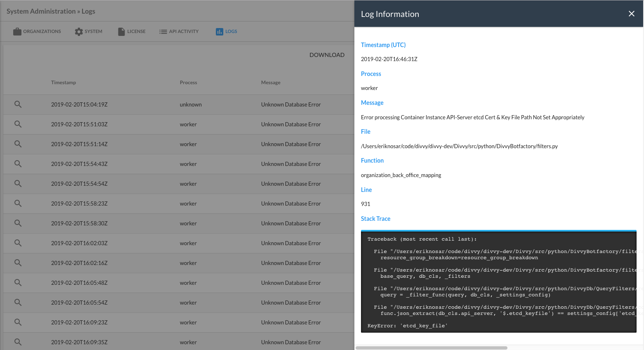The height and width of the screenshot is (350, 644).
Task: Click Unknown Database Error in 16:09:35Z row
Action: (291, 342)
